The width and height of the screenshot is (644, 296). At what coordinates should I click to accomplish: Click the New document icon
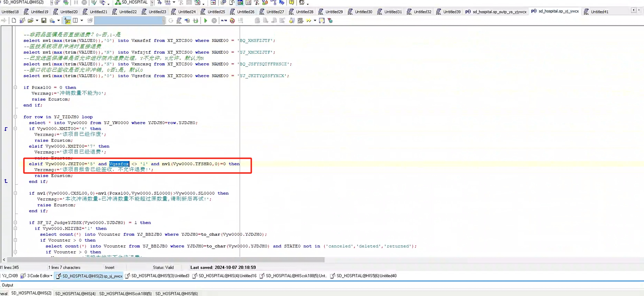pyautogui.click(x=14, y=21)
